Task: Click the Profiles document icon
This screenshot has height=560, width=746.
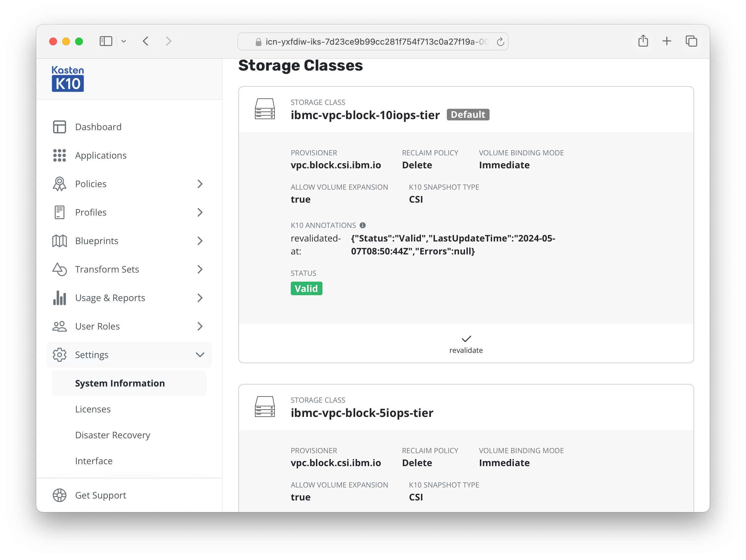Action: coord(59,212)
